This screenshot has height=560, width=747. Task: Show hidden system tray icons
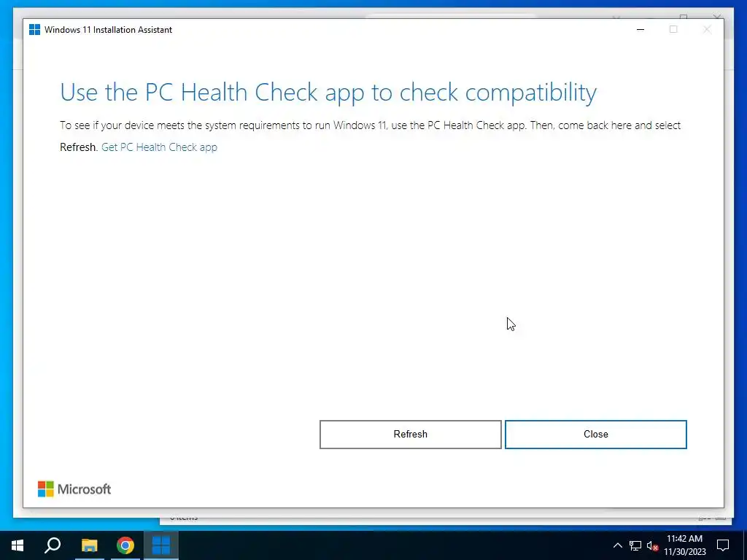click(x=617, y=545)
